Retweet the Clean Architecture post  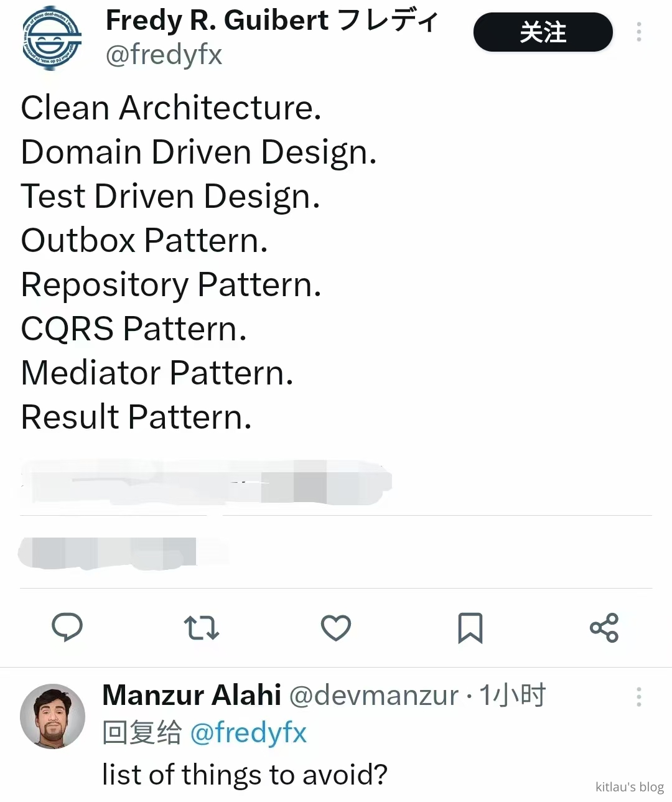click(202, 627)
